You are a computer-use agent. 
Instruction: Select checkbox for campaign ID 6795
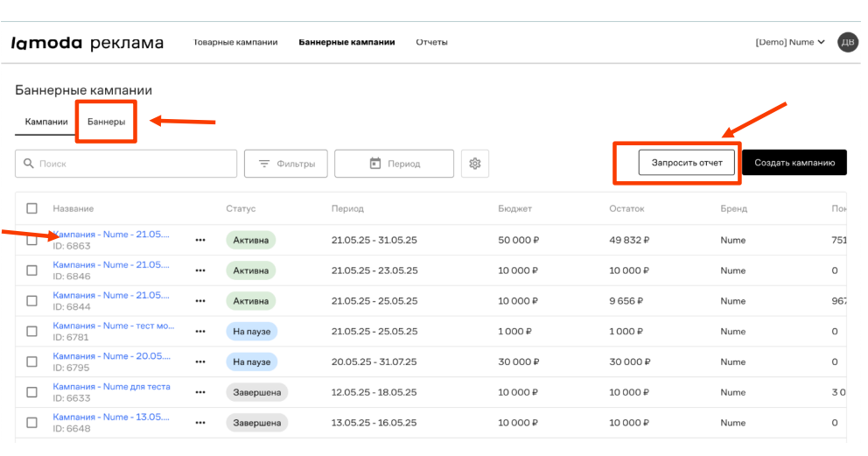coord(32,362)
